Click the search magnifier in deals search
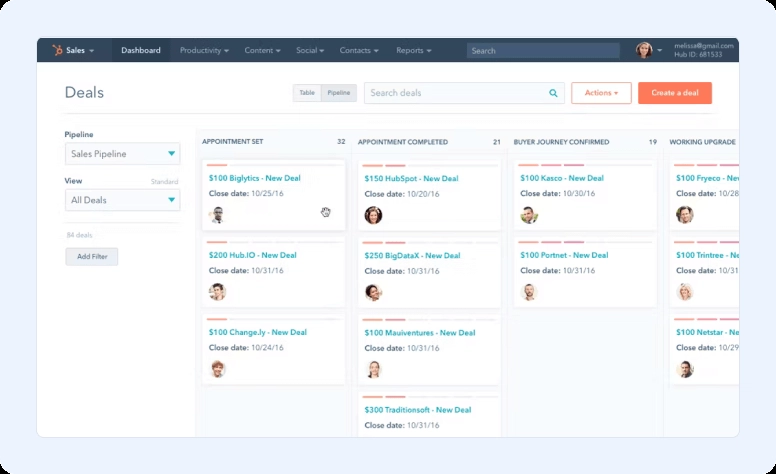The height and width of the screenshot is (474, 776). (x=553, y=93)
